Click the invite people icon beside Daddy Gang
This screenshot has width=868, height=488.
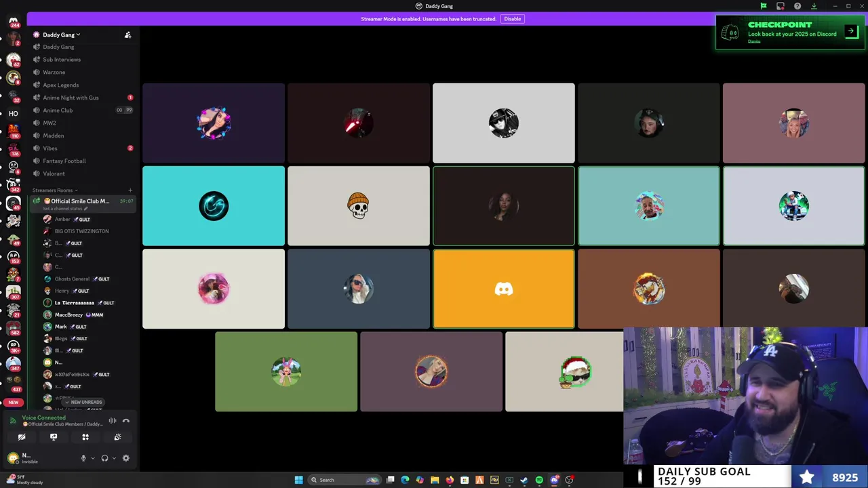127,35
